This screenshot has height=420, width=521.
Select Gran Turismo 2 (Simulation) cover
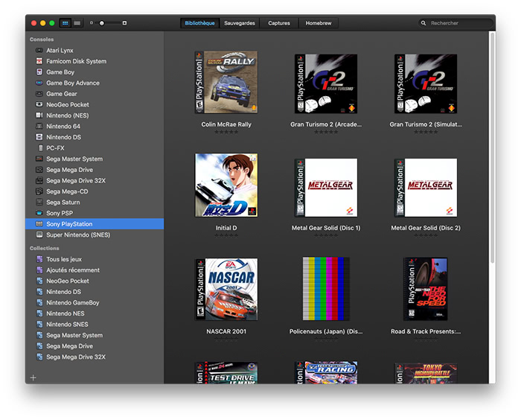click(426, 84)
